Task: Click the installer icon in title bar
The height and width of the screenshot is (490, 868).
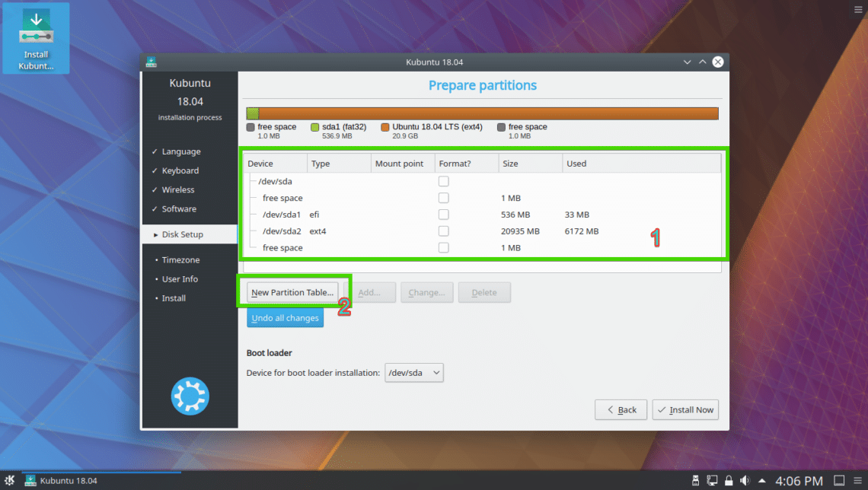Action: (x=151, y=62)
